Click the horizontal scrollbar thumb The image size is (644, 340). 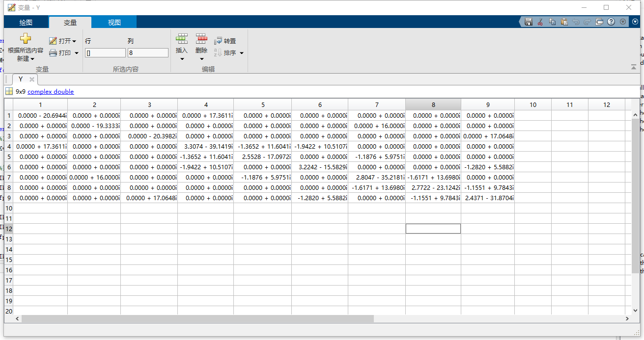197,319
